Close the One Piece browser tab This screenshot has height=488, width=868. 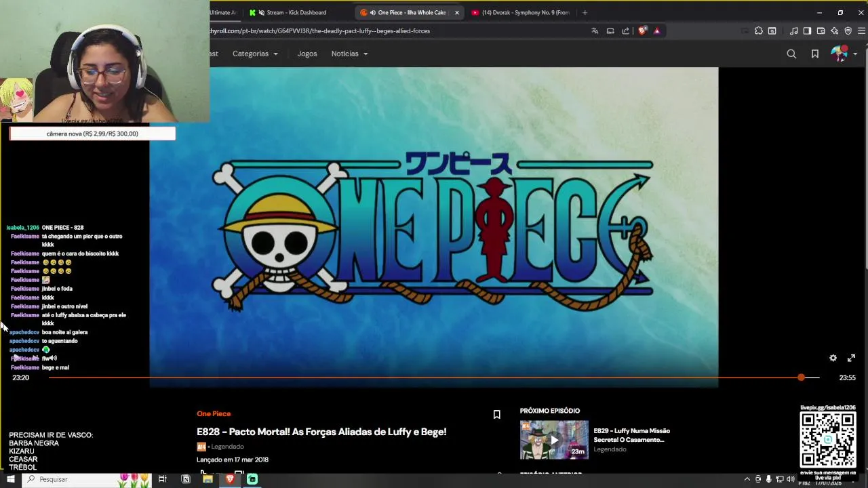pyautogui.click(x=456, y=12)
